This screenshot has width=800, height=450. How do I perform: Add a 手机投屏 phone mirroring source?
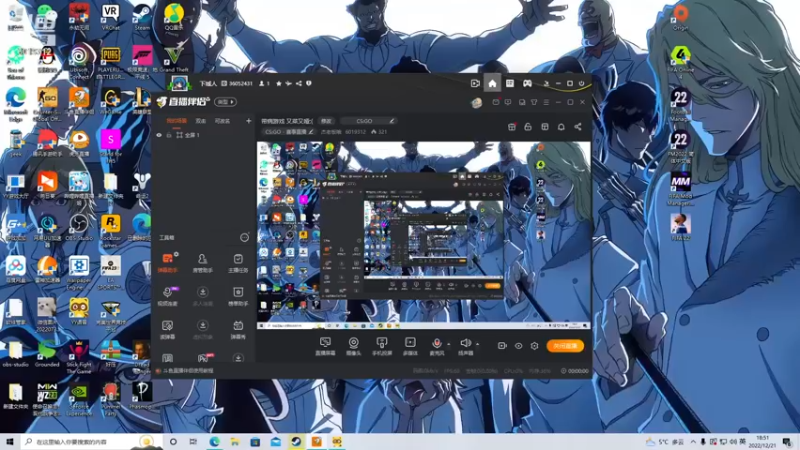coord(382,346)
